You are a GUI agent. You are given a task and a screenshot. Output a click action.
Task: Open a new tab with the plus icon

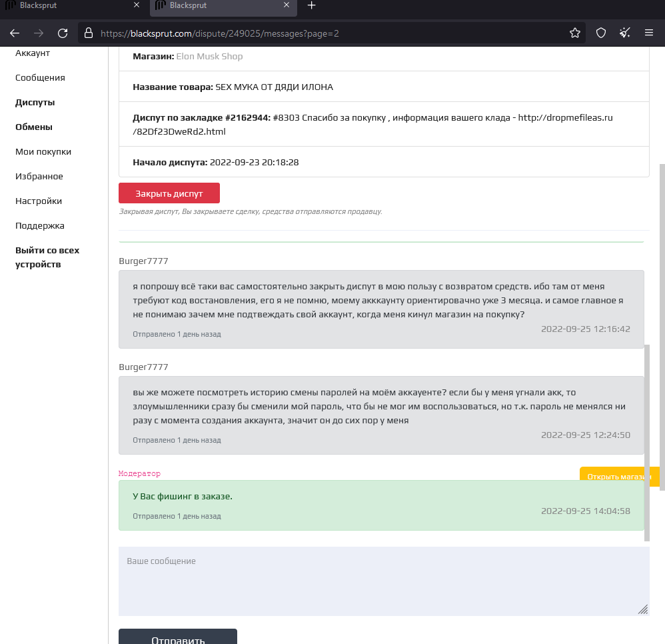coord(311,5)
